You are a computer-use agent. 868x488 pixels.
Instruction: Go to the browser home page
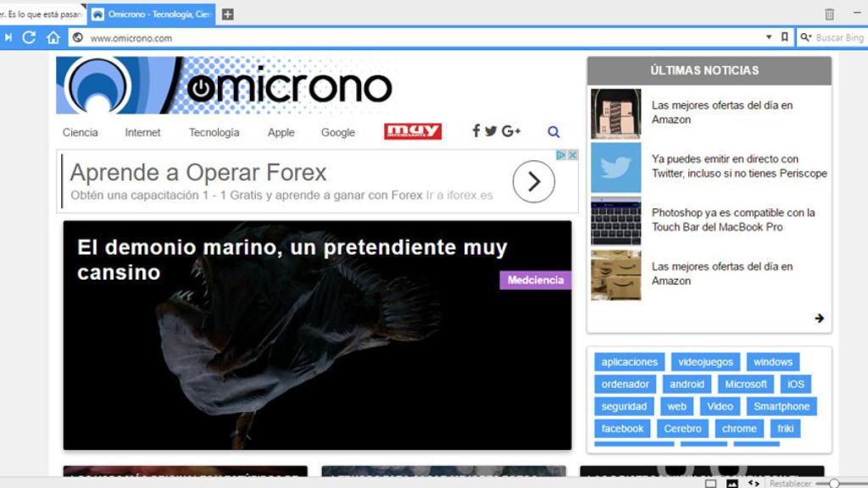pos(53,37)
